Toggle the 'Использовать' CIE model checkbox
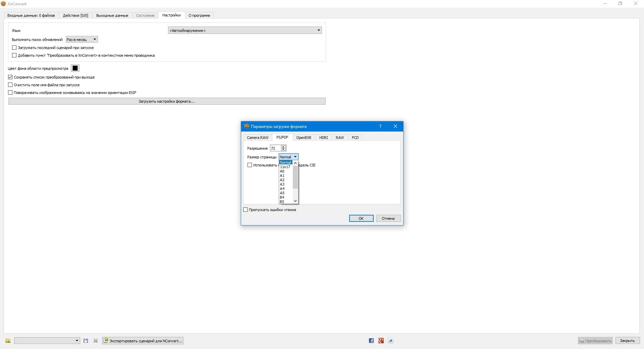The image size is (644, 349). click(250, 165)
